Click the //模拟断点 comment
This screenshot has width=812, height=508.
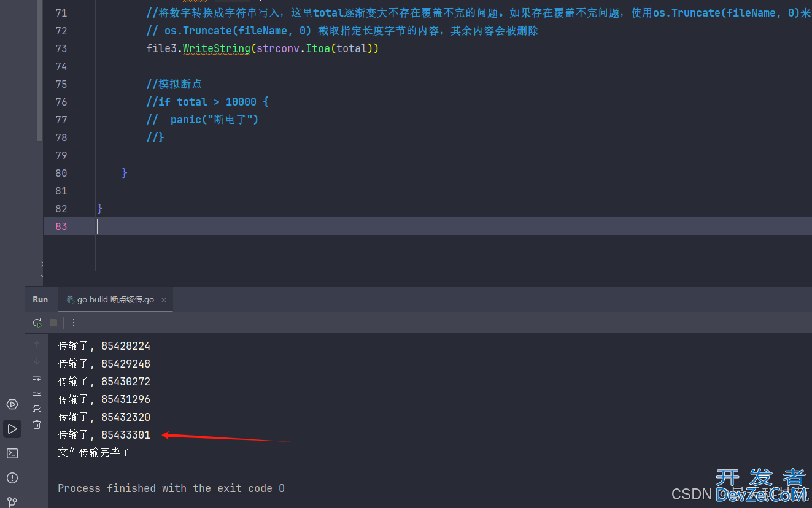(x=174, y=84)
